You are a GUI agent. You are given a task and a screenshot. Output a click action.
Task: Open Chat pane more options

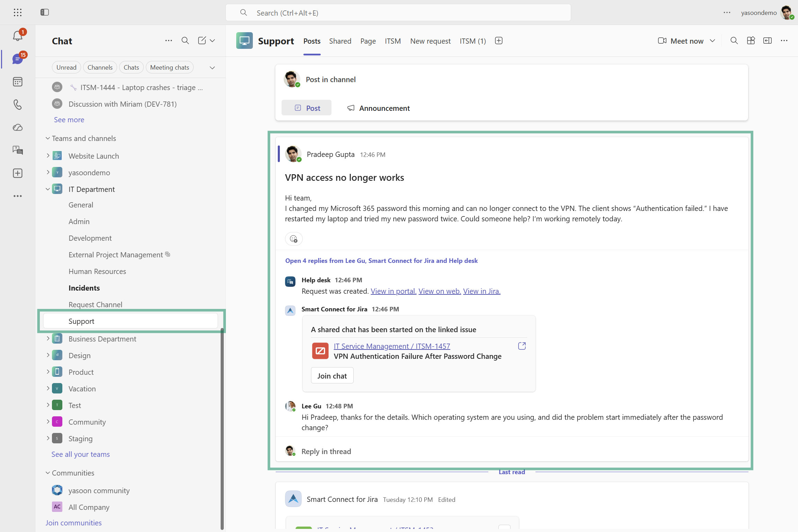click(x=169, y=41)
